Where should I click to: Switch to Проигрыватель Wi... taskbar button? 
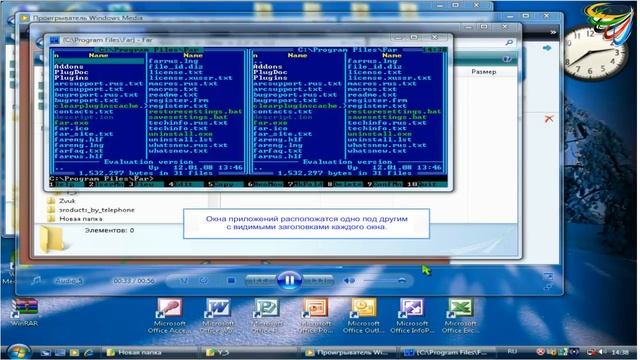point(349,352)
